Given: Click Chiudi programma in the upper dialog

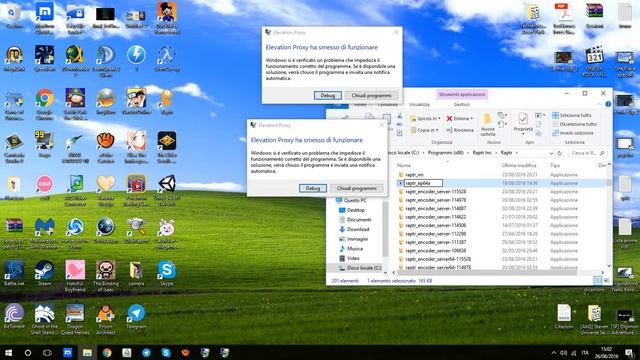Looking at the screenshot, I should [371, 95].
